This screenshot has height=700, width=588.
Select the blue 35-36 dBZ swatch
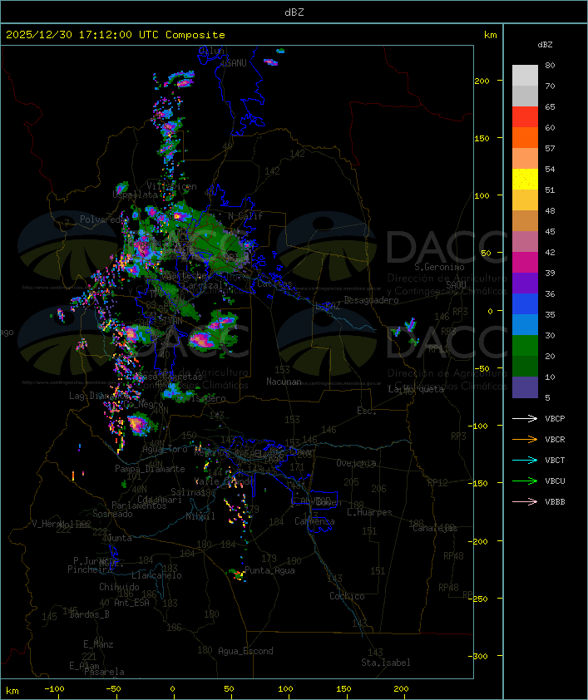click(525, 304)
